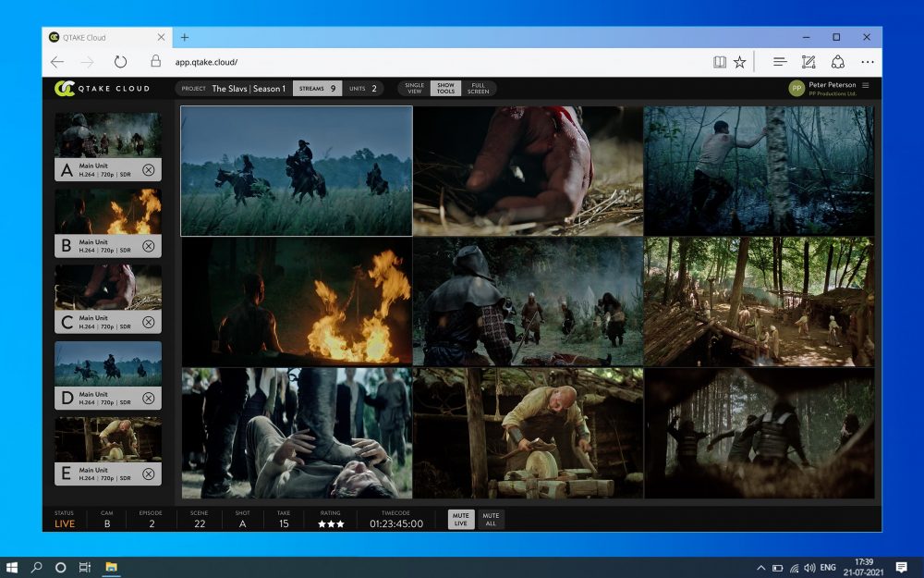
Task: Go forward in the browser
Action: point(88,62)
